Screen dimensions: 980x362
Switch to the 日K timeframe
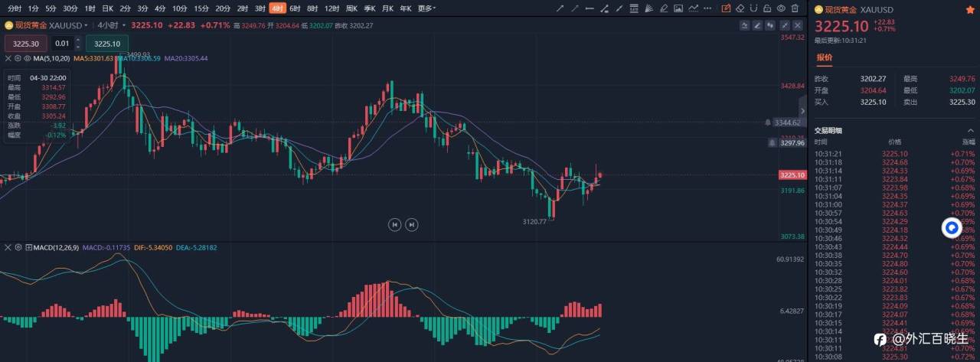(x=107, y=8)
